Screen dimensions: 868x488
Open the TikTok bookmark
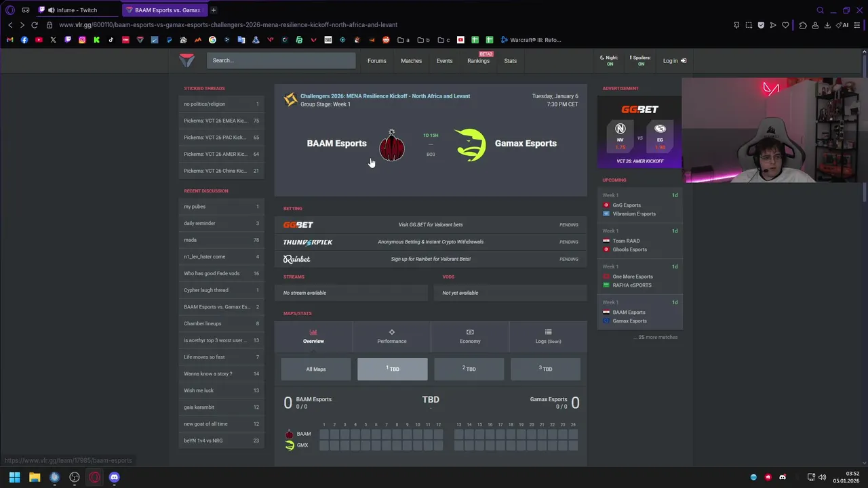[x=111, y=40]
